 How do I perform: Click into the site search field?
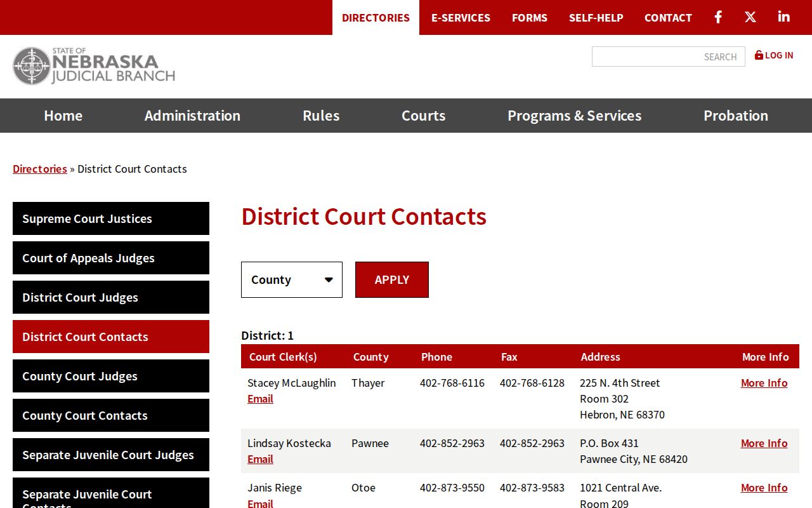[669, 57]
